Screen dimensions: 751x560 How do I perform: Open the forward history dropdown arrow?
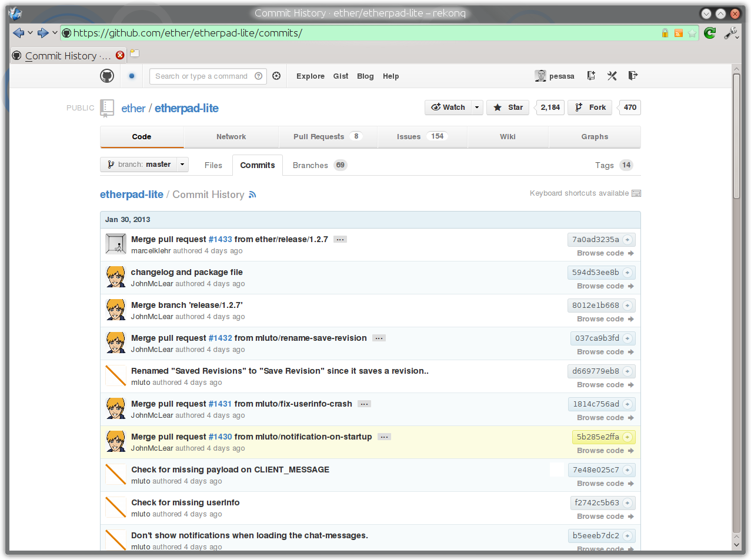pos(55,33)
